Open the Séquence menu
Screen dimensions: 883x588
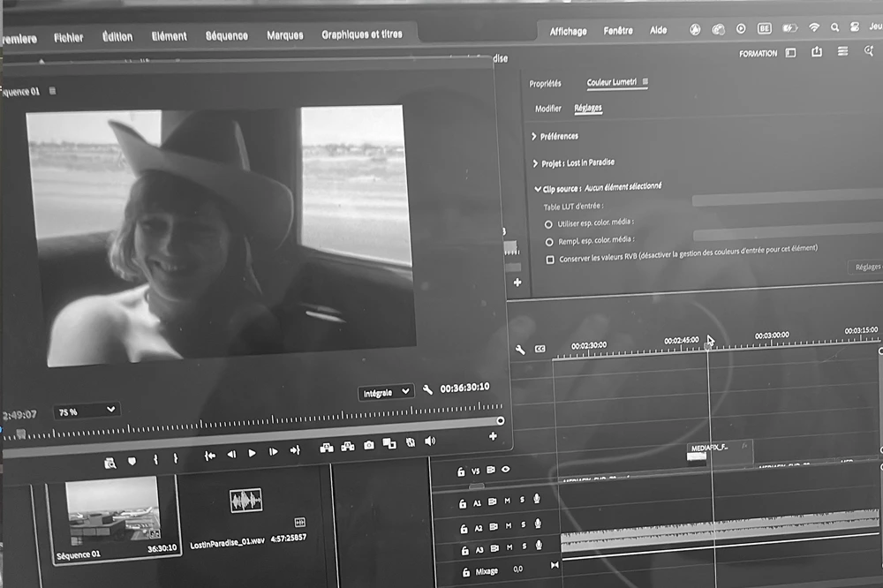point(226,36)
